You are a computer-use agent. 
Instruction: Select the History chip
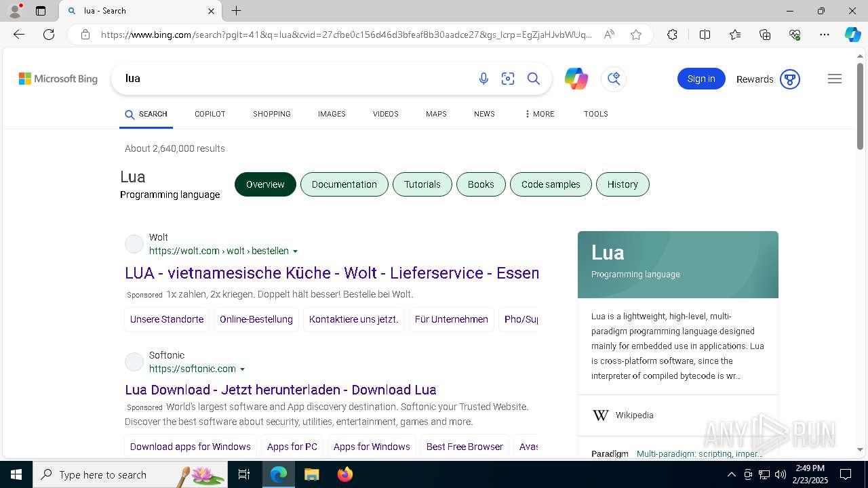coord(623,184)
